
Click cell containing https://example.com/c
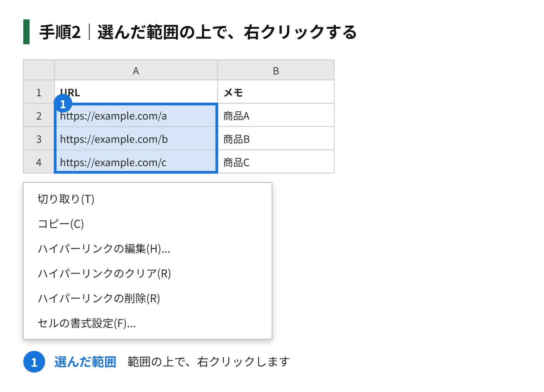click(136, 162)
